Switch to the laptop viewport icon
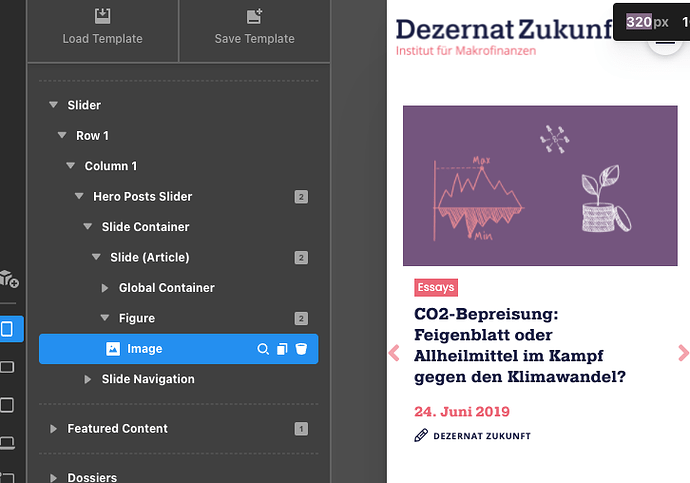The height and width of the screenshot is (483, 690). 7,442
